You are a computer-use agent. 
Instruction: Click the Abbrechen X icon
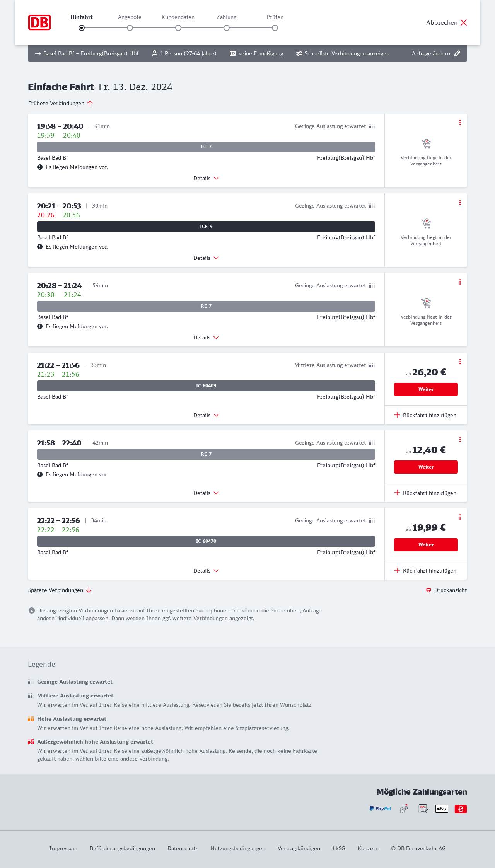(x=464, y=22)
